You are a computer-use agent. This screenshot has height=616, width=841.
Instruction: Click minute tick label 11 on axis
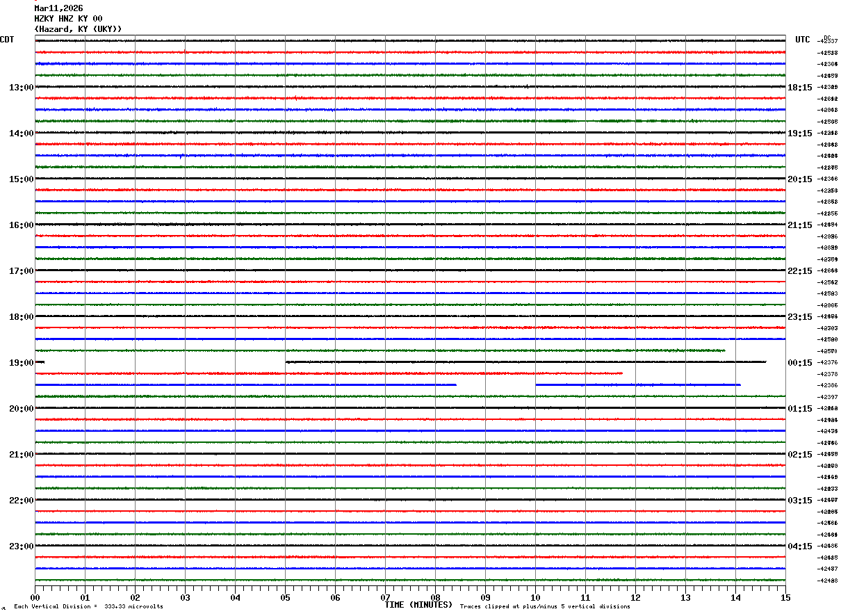[585, 598]
